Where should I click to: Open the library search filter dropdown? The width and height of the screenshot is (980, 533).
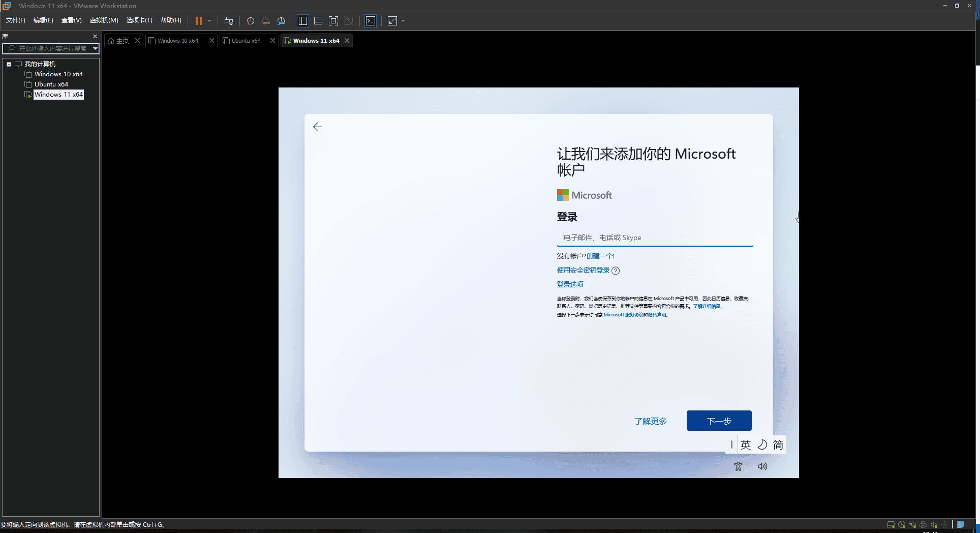point(95,48)
